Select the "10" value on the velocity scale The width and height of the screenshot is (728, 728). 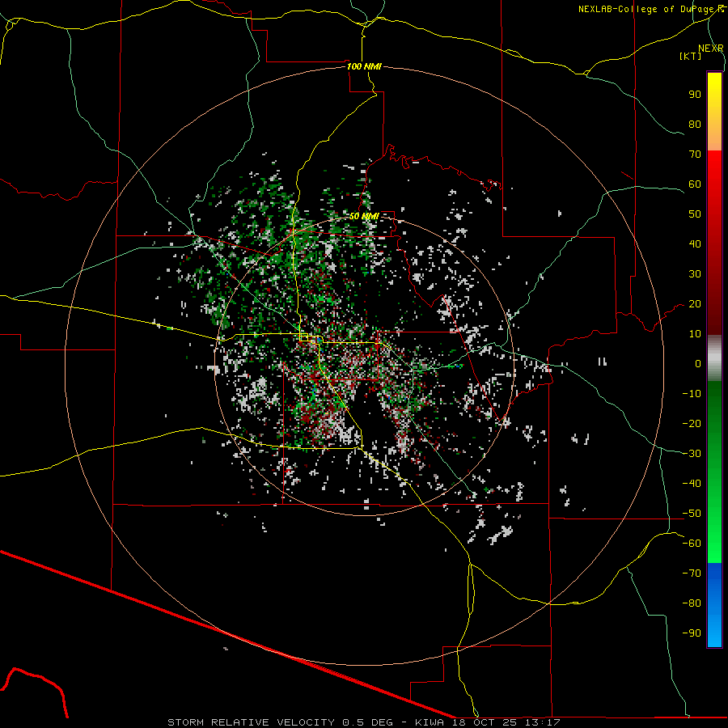tap(695, 334)
